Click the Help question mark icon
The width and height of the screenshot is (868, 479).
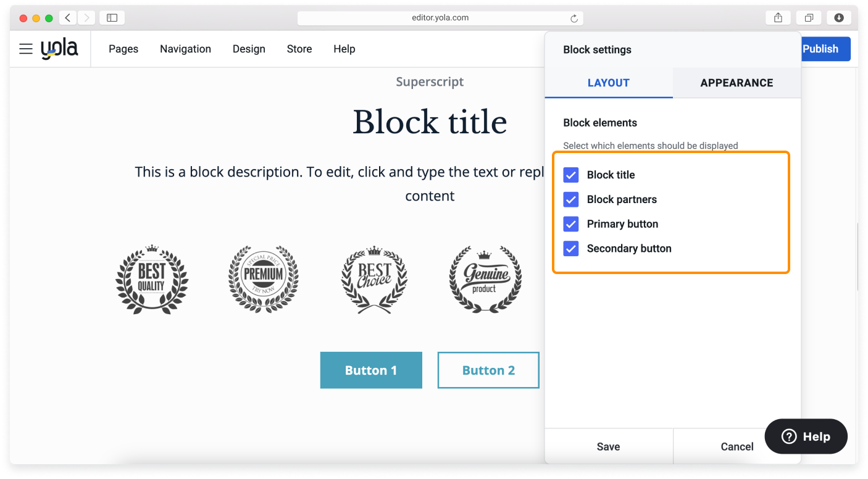click(788, 436)
